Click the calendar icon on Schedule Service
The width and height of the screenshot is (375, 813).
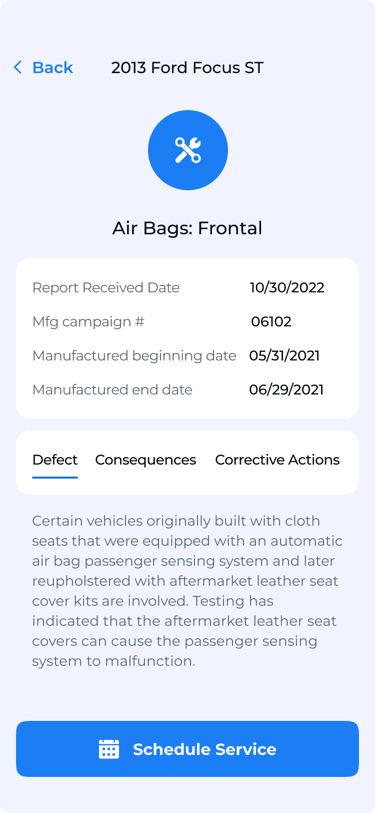pyautogui.click(x=109, y=749)
